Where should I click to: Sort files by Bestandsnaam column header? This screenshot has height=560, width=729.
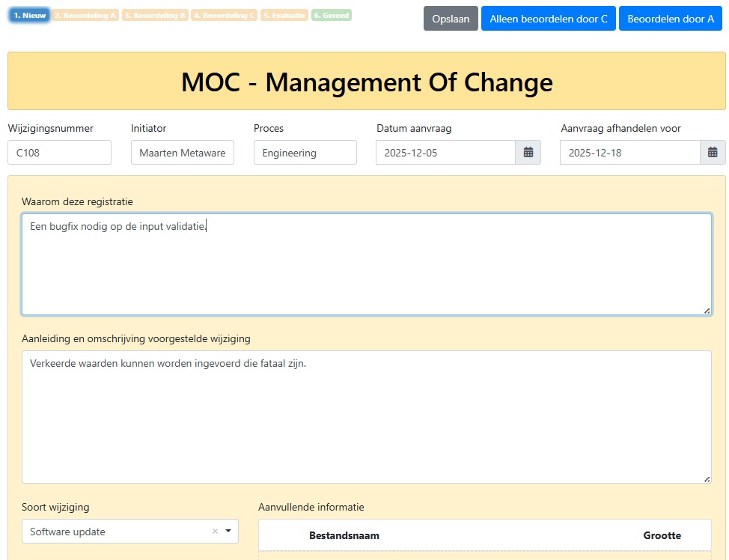[344, 535]
